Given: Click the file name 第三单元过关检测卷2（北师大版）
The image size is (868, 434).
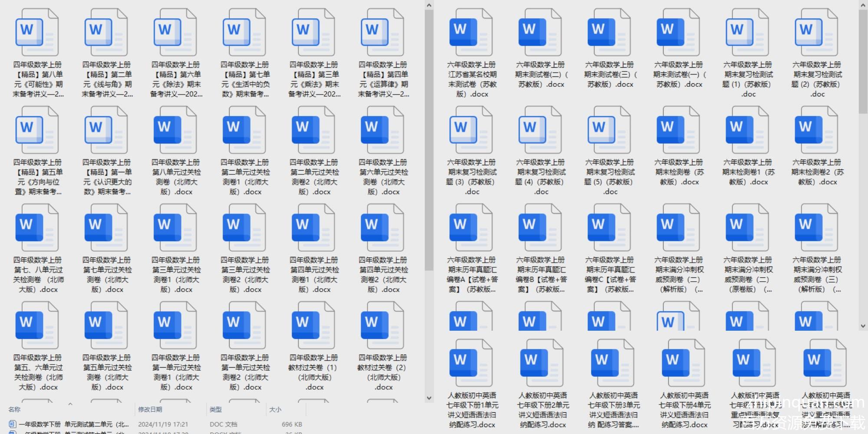Looking at the screenshot, I should [244, 275].
